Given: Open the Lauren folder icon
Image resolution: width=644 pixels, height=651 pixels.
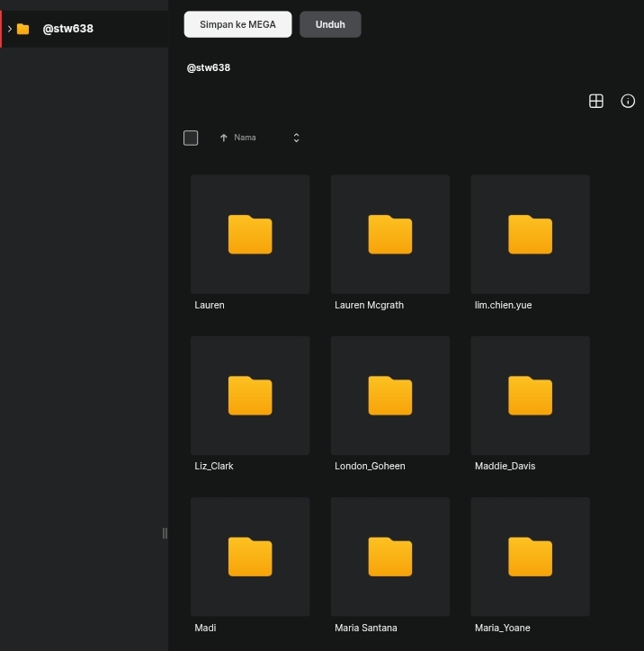Looking at the screenshot, I should tap(250, 234).
